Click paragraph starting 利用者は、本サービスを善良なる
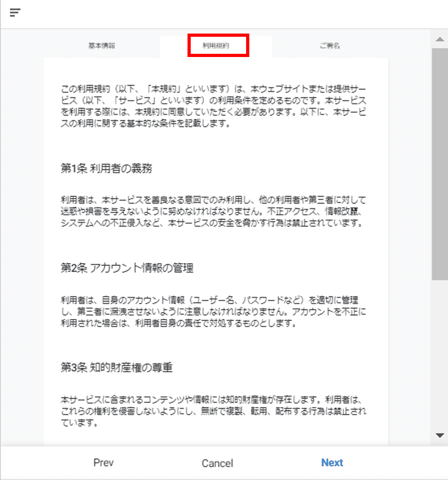Image resolution: width=448 pixels, height=480 pixels. [x=213, y=211]
